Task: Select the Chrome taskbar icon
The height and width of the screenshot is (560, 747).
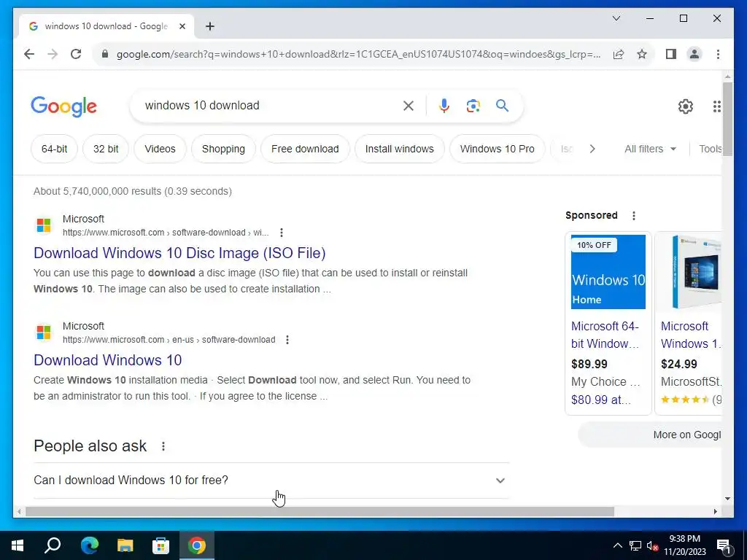Action: tap(196, 545)
